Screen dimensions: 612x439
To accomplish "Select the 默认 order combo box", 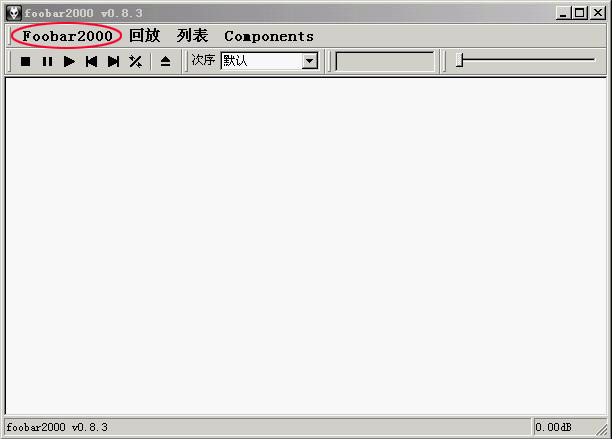I will point(269,61).
